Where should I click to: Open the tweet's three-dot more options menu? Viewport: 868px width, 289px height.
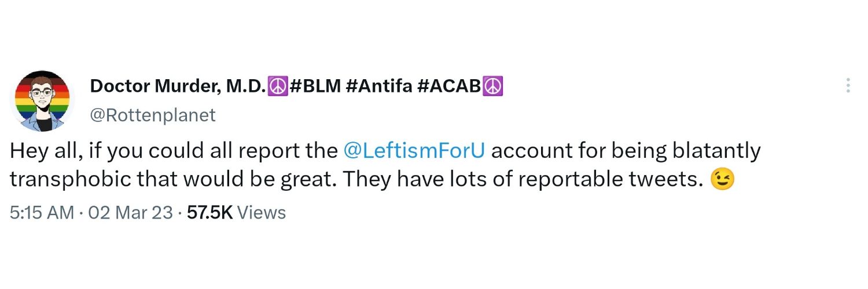tap(848, 86)
